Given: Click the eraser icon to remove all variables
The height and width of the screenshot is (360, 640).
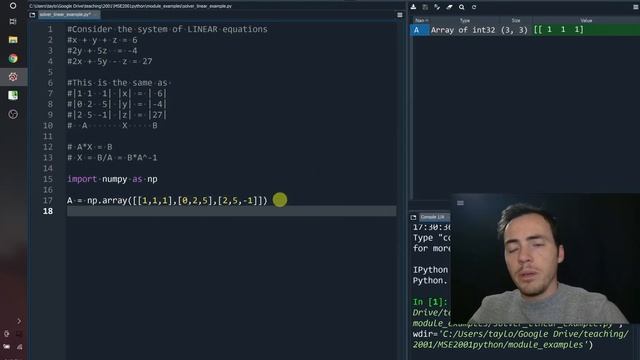Looking at the screenshot, I should coord(449,7).
